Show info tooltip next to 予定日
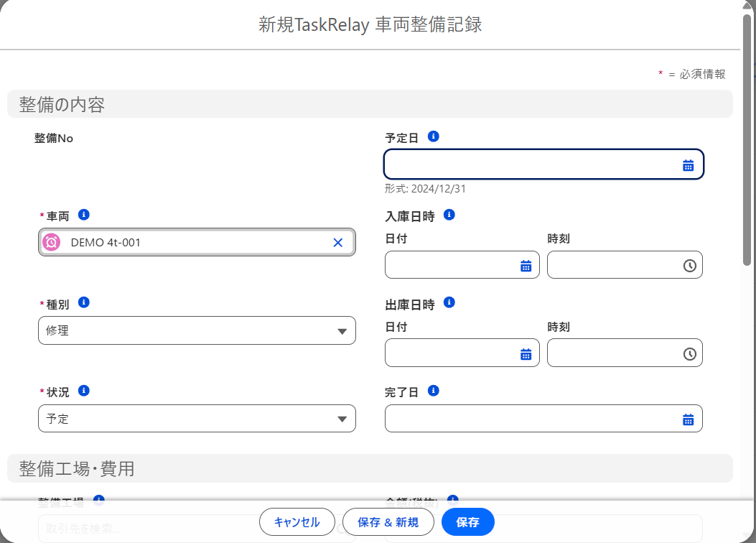Image resolution: width=756 pixels, height=543 pixels. point(434,136)
